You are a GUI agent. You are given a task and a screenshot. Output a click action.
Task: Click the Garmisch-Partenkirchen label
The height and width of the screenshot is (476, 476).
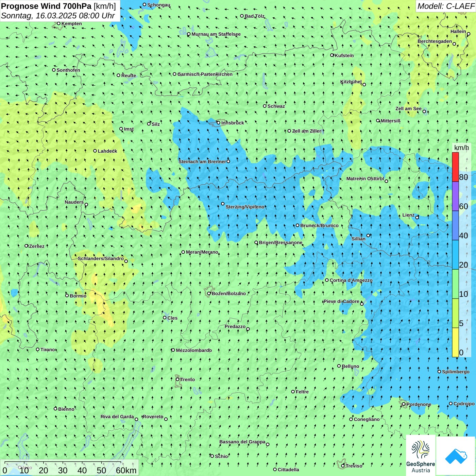pyautogui.click(x=205, y=74)
